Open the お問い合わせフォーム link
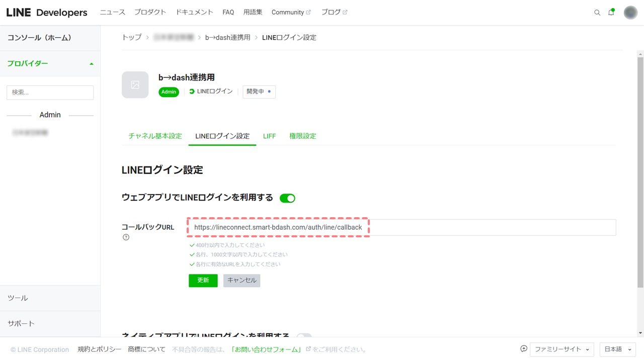This screenshot has height=362, width=644. pos(267,349)
